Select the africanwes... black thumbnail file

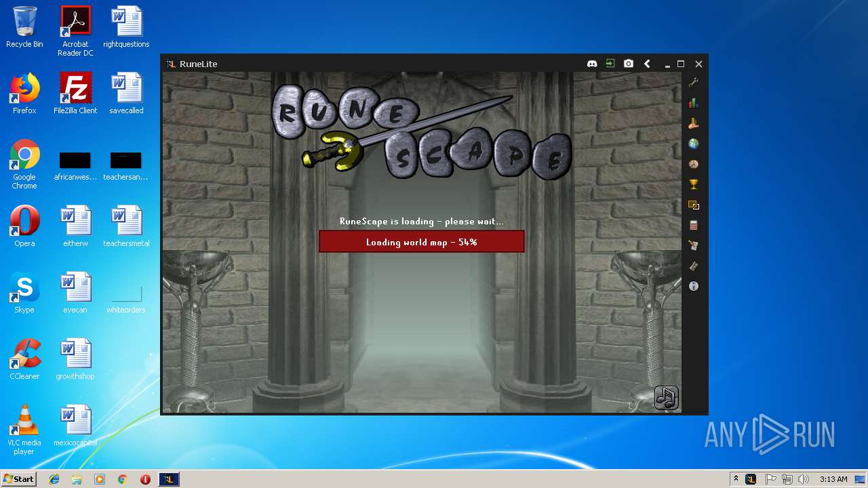(x=75, y=166)
